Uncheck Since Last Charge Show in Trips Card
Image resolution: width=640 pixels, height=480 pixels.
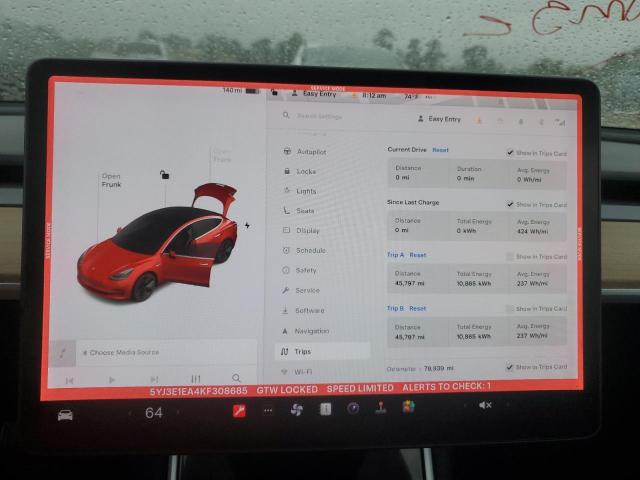tap(510, 204)
